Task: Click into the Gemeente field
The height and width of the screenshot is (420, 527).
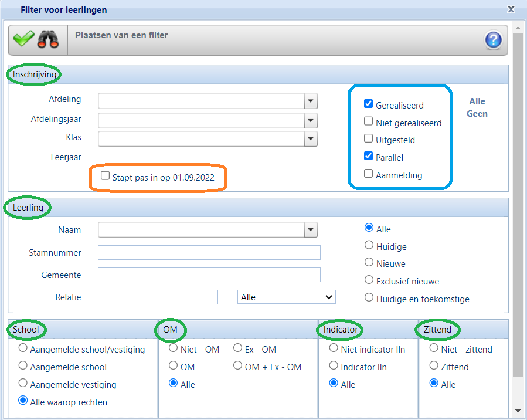Action: pyautogui.click(x=209, y=275)
